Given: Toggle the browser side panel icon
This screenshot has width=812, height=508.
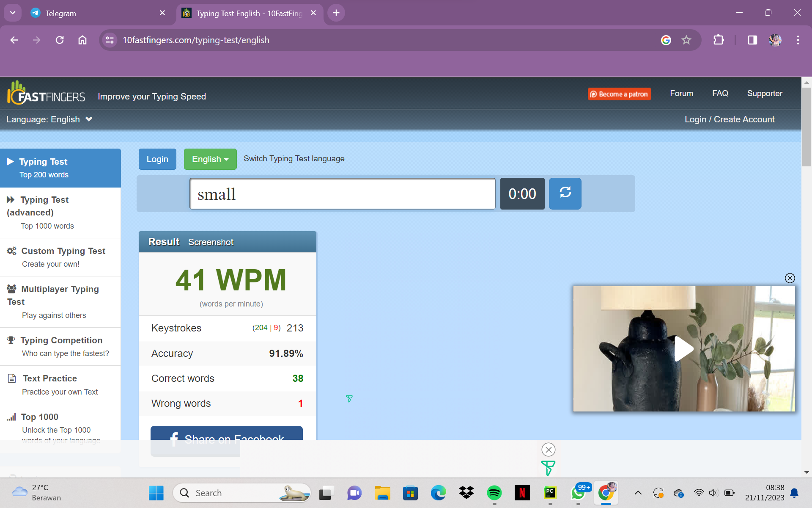Looking at the screenshot, I should [752, 40].
